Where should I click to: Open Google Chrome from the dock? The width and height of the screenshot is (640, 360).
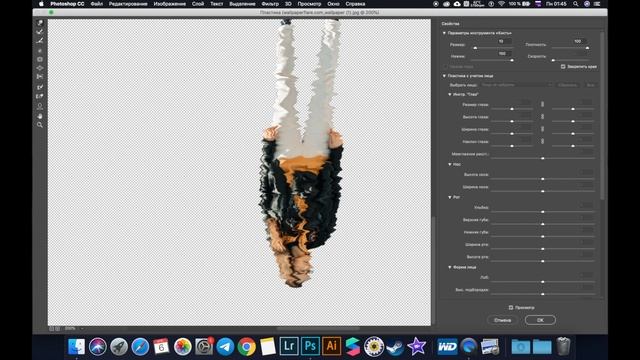247,347
